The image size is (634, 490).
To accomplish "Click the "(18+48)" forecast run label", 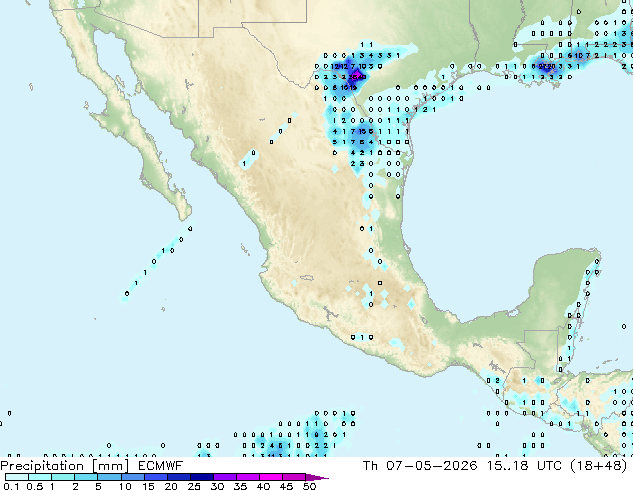I will pyautogui.click(x=599, y=466).
